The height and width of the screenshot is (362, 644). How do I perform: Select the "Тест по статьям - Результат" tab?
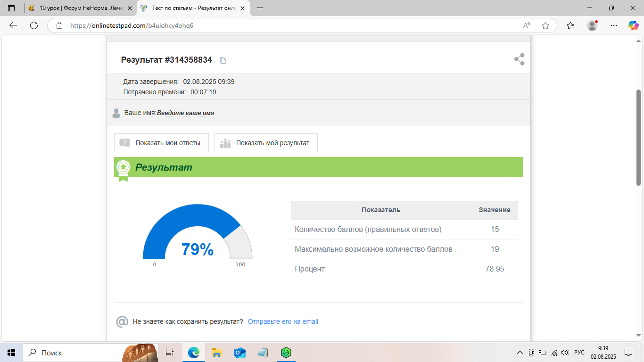coord(193,8)
